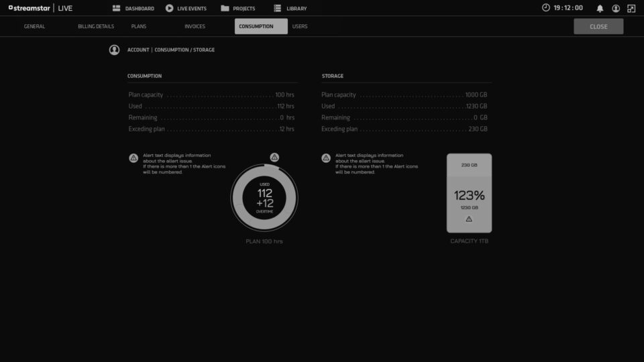Click the 0 hrs remaining value
This screenshot has width=644, height=362.
click(x=287, y=117)
